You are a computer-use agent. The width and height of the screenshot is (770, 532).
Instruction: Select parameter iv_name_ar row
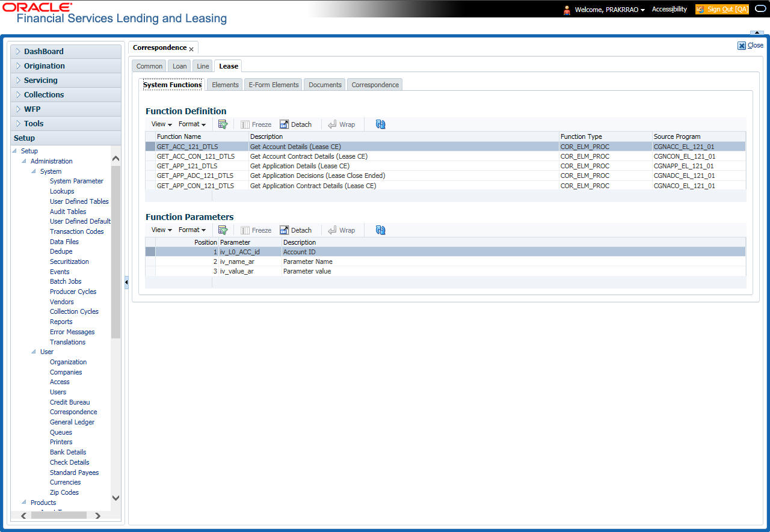click(x=445, y=261)
